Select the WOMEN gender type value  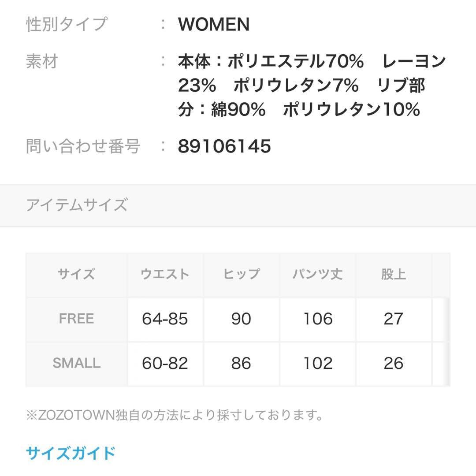click(213, 25)
